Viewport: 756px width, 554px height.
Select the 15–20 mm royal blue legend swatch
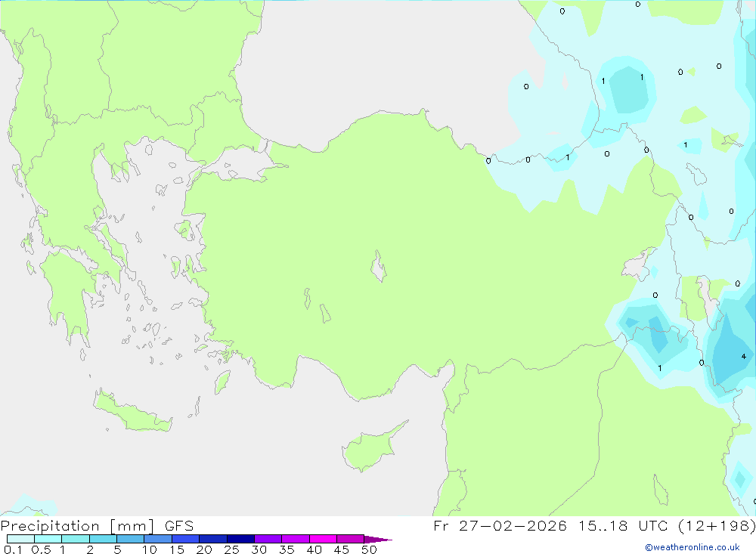point(186,539)
